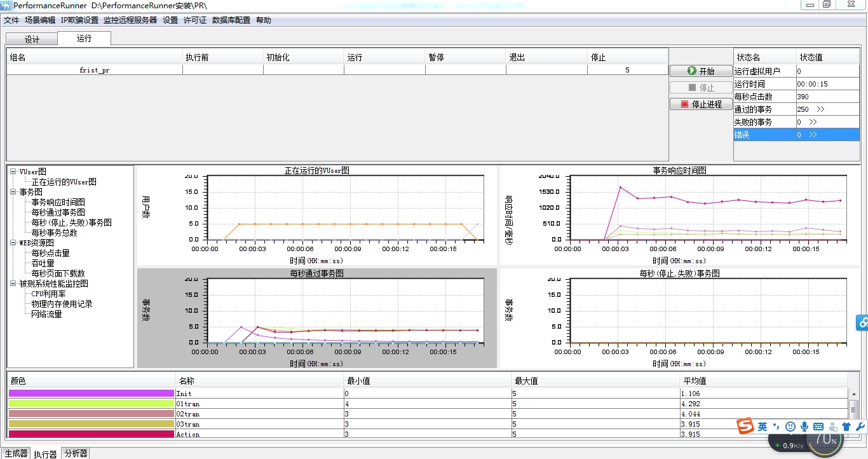868x459 pixels.
Task: Collapse the 事务图 tree node
Action: point(13,192)
